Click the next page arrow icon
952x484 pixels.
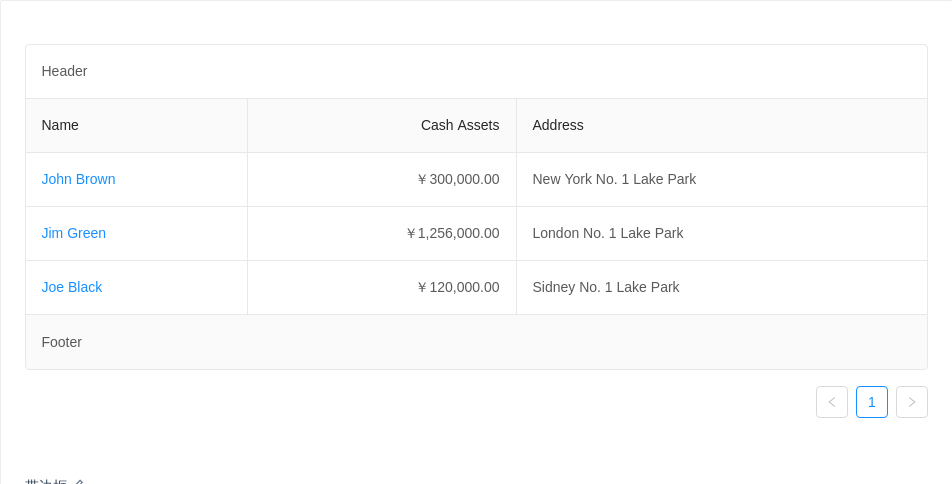tap(912, 402)
